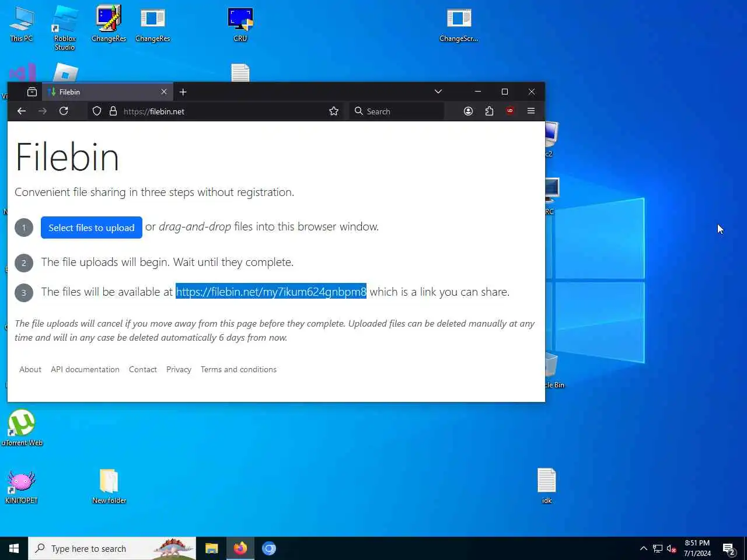Open the Windows Start menu
The height and width of the screenshot is (560, 747).
click(14, 548)
